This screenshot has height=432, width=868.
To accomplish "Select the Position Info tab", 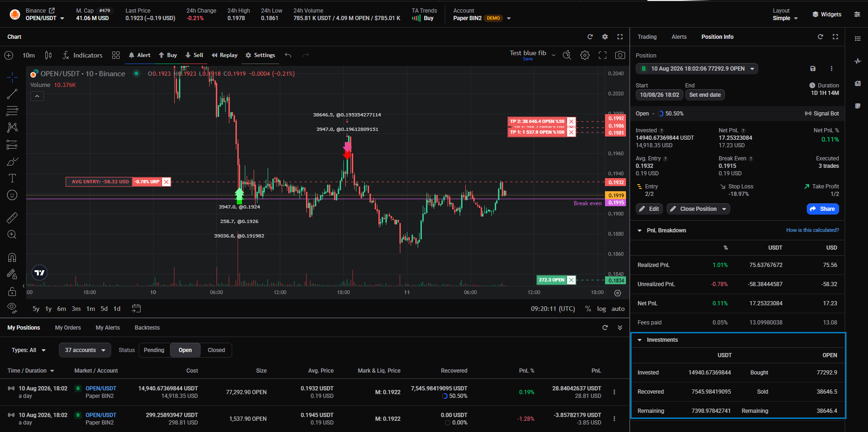I will pos(717,37).
